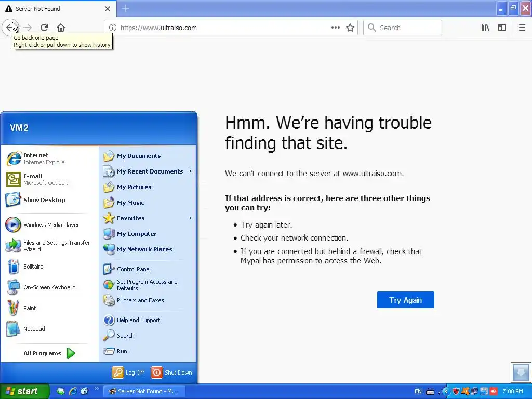Launch Solitaire from Start menu
This screenshot has height=399, width=532.
pyautogui.click(x=50, y=267)
